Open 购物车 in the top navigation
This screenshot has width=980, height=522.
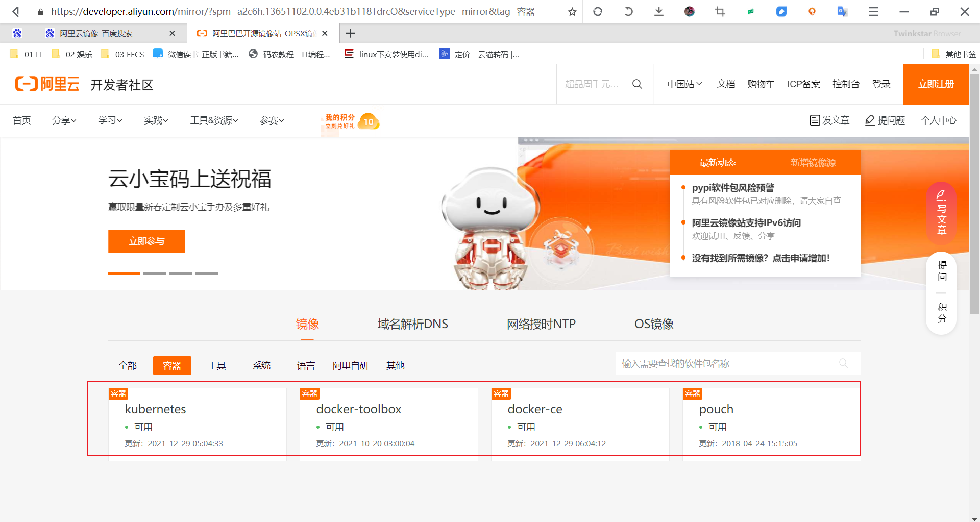pyautogui.click(x=761, y=84)
